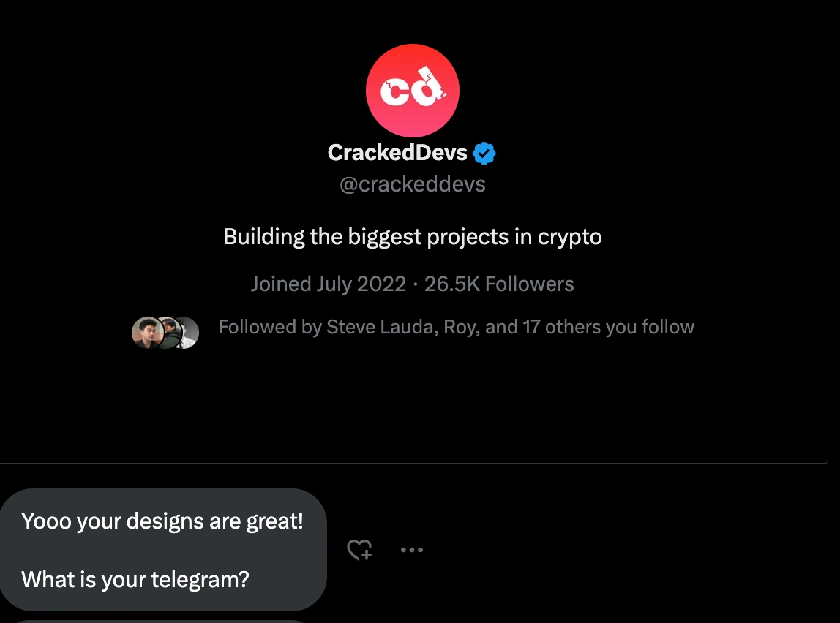Click the horizontal divider below the profile header
The width and height of the screenshot is (840, 623).
point(412,464)
